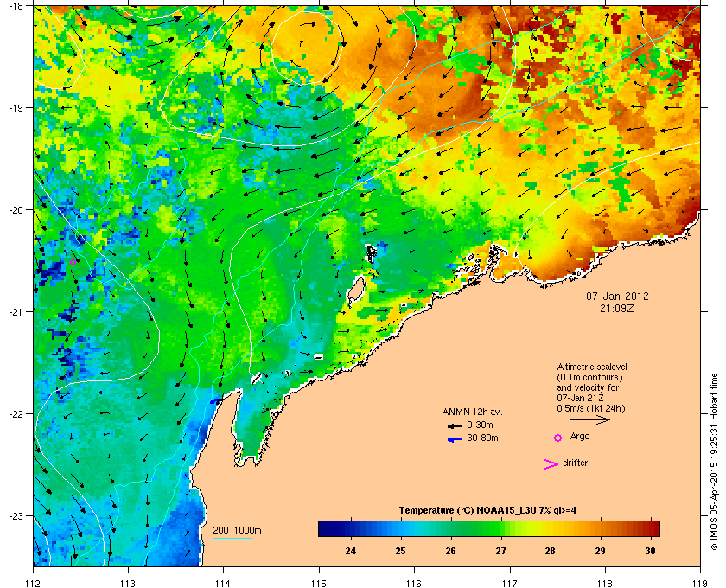Click the '118' longitude axis label
This screenshot has width=726, height=588.
605,583
